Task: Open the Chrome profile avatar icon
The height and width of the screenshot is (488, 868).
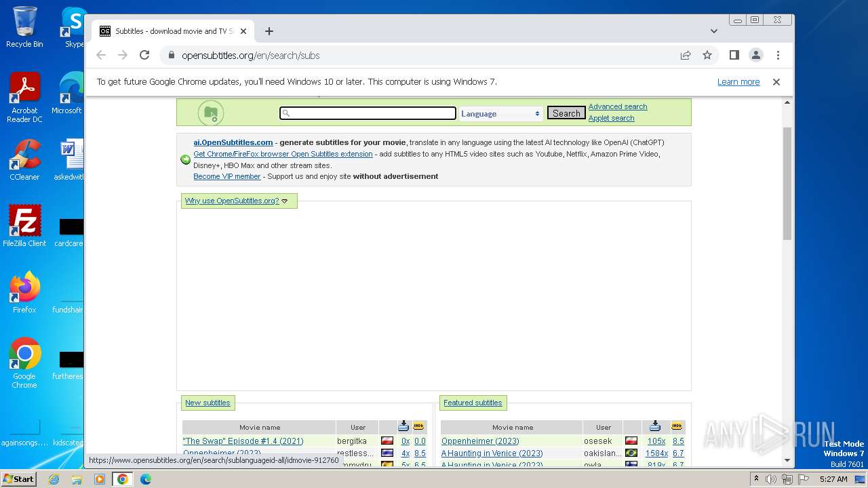Action: coord(756,55)
